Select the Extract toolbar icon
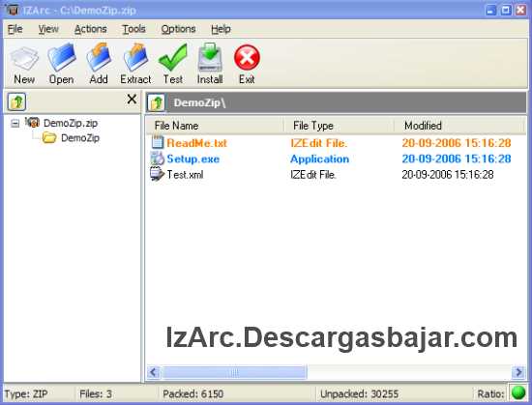Image resolution: width=532 pixels, height=405 pixels. 135,57
